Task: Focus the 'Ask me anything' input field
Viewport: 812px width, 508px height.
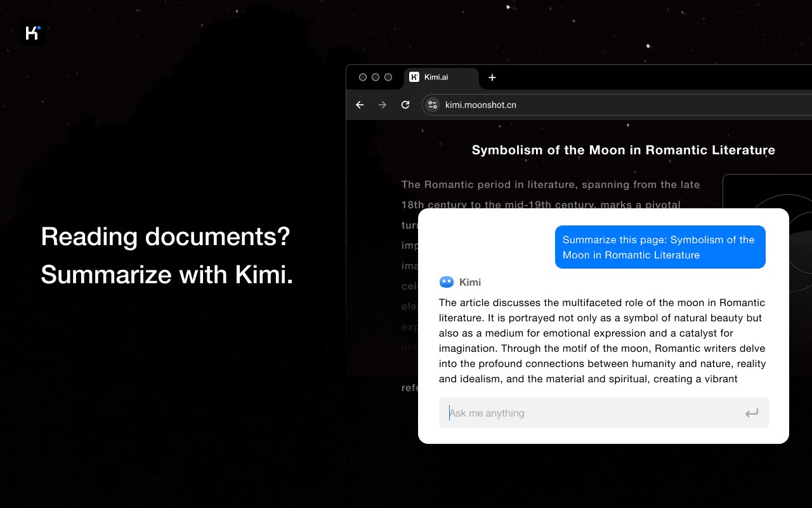Action: (x=604, y=413)
